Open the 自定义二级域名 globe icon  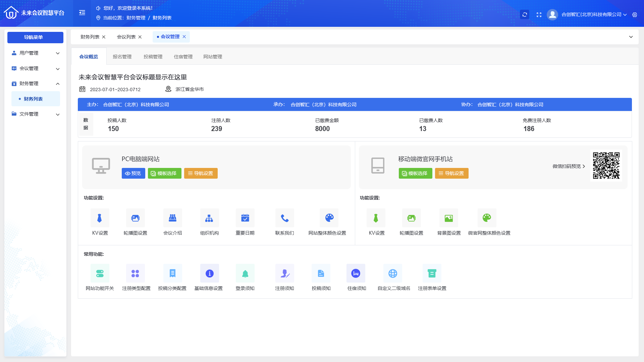click(x=392, y=273)
